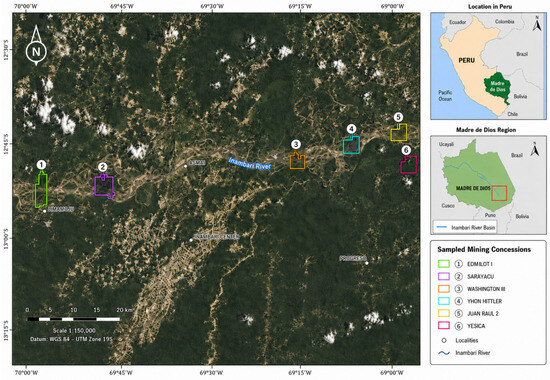Click the PROGRESO locality point

point(367,263)
